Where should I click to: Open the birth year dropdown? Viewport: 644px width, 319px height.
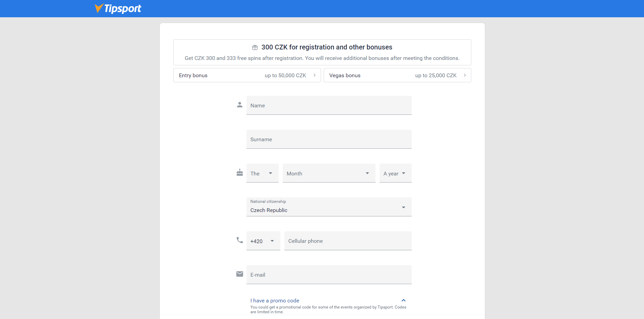tap(395, 173)
